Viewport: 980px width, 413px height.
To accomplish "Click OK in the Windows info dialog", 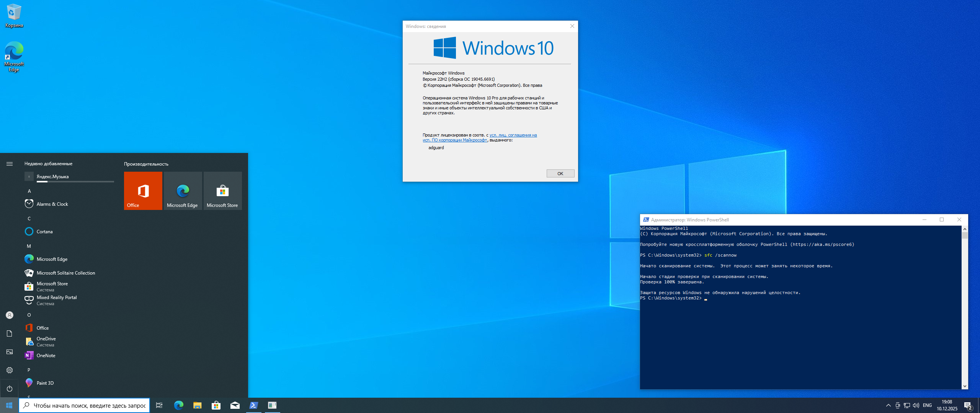I will click(560, 174).
